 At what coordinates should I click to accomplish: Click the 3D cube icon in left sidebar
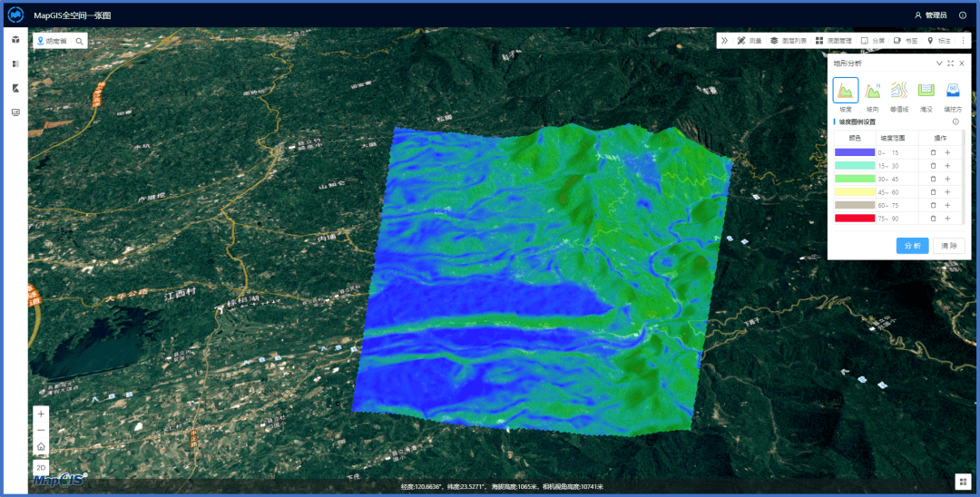[15, 40]
